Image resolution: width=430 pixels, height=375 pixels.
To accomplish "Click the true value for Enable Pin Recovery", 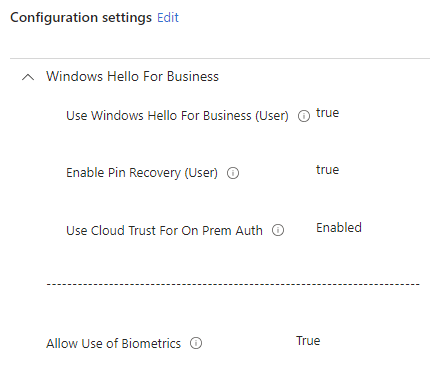I will (327, 170).
